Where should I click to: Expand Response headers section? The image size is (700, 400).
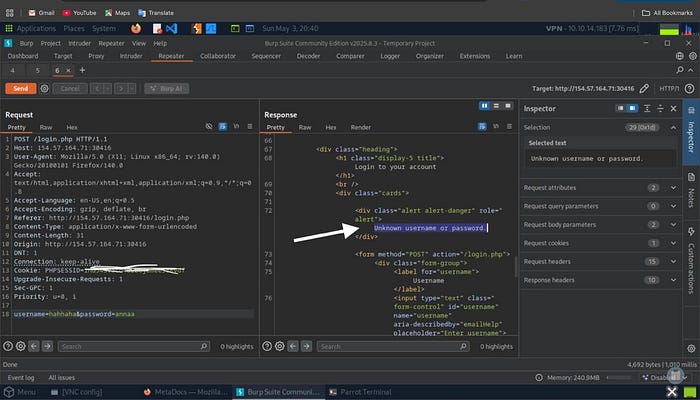pos(673,280)
